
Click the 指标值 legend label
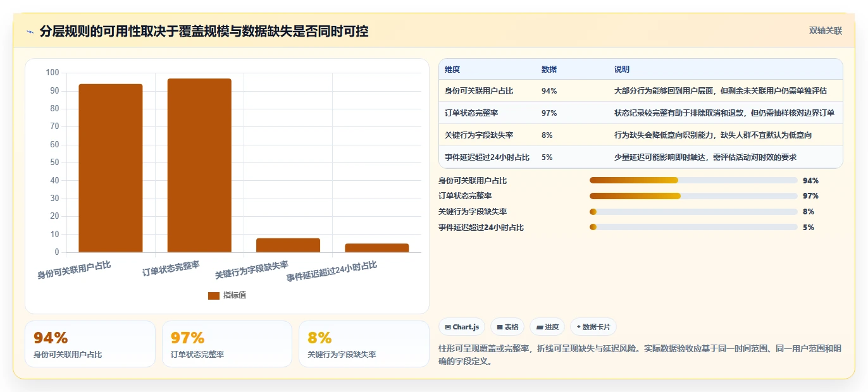point(235,295)
